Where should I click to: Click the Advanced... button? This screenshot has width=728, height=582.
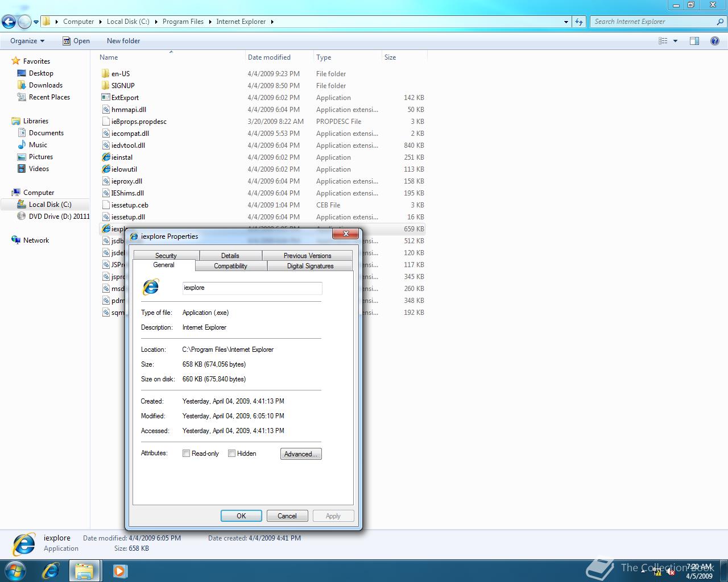301,454
